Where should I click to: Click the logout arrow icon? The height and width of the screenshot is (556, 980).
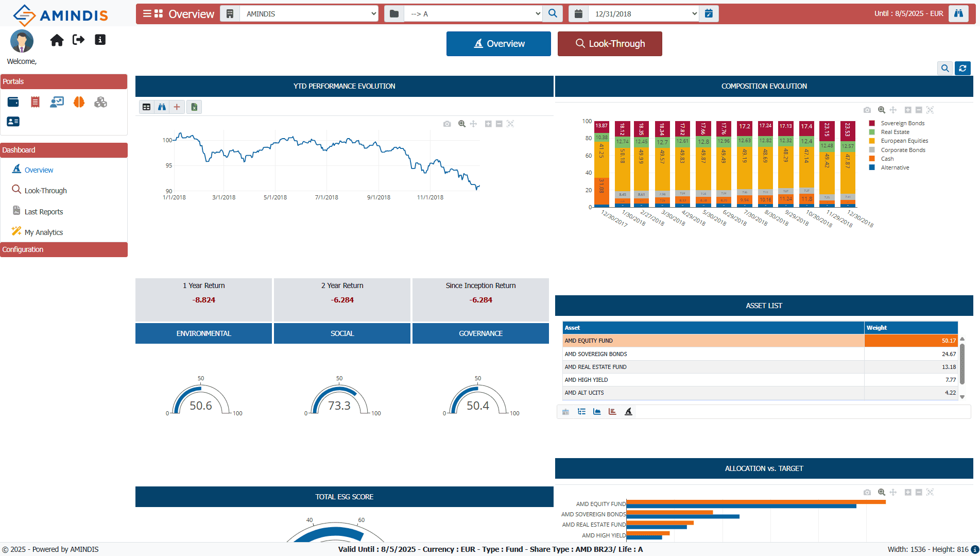[79, 40]
